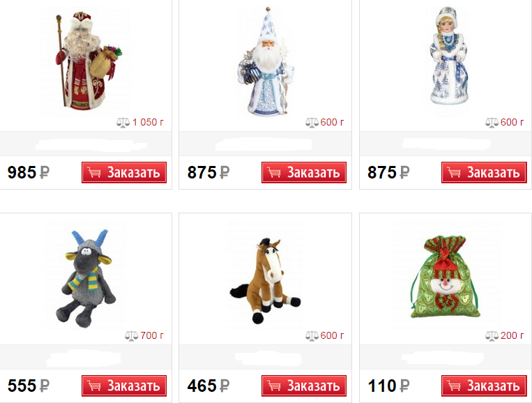This screenshot has width=532, height=403.
Task: Click the scales icon beside 200 г
Action: click(492, 336)
